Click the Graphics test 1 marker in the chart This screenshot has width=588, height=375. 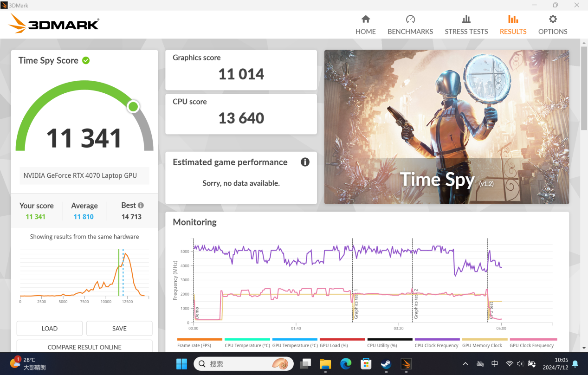tap(356, 304)
